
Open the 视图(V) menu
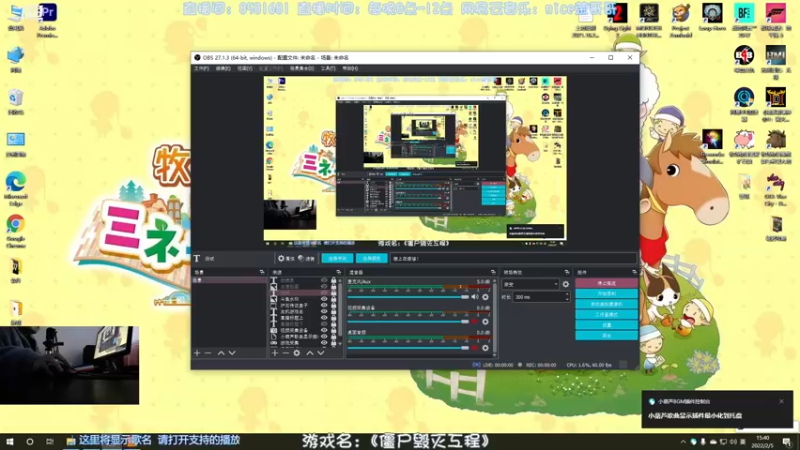245,68
